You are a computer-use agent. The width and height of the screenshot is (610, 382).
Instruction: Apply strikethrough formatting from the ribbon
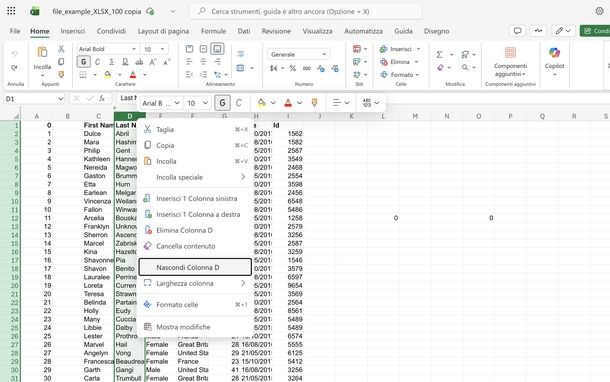[x=139, y=62]
